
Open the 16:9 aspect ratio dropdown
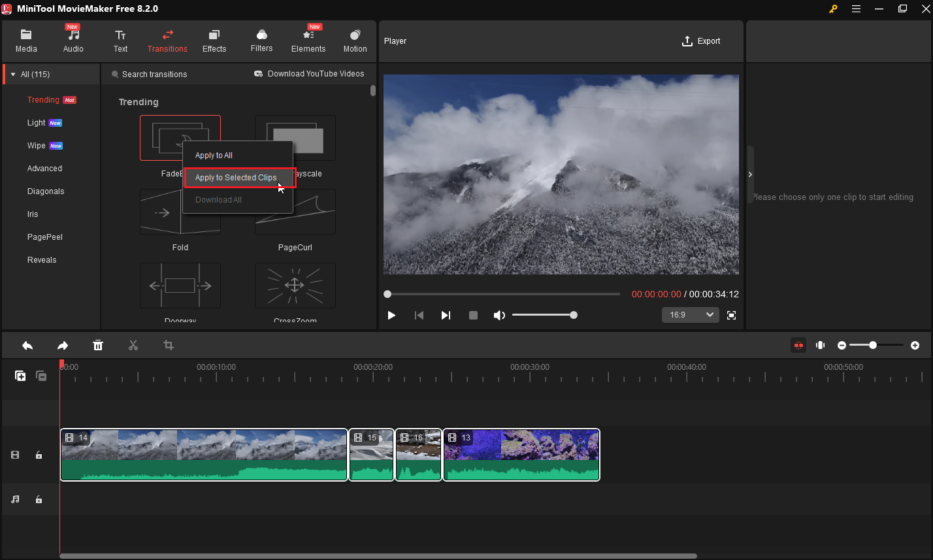(x=691, y=315)
